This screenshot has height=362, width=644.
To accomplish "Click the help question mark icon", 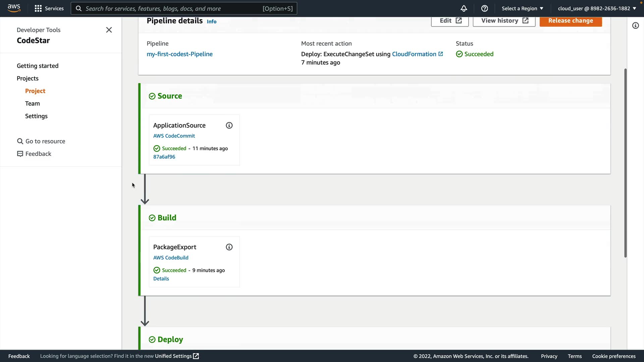I will [484, 8].
